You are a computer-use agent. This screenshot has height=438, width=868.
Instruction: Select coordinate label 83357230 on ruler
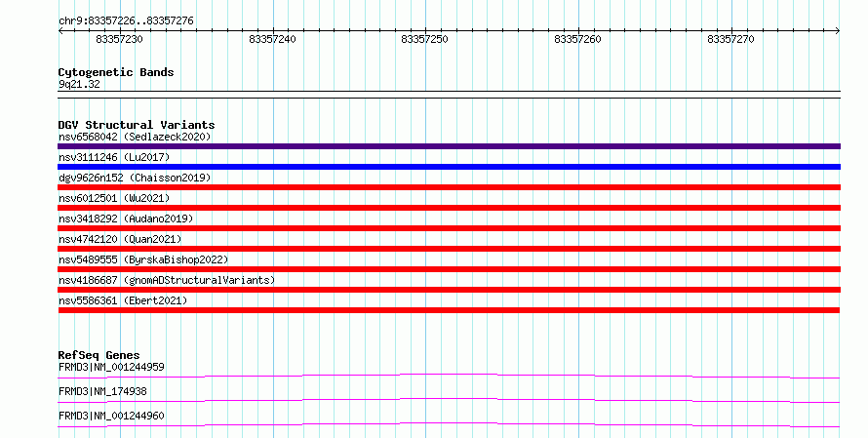(119, 39)
